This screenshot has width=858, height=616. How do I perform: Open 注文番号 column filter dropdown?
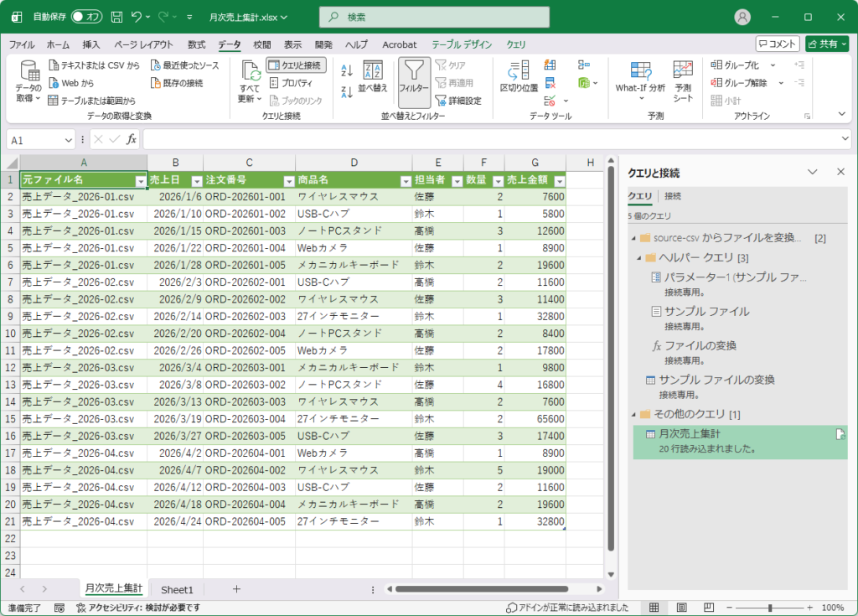point(289,181)
